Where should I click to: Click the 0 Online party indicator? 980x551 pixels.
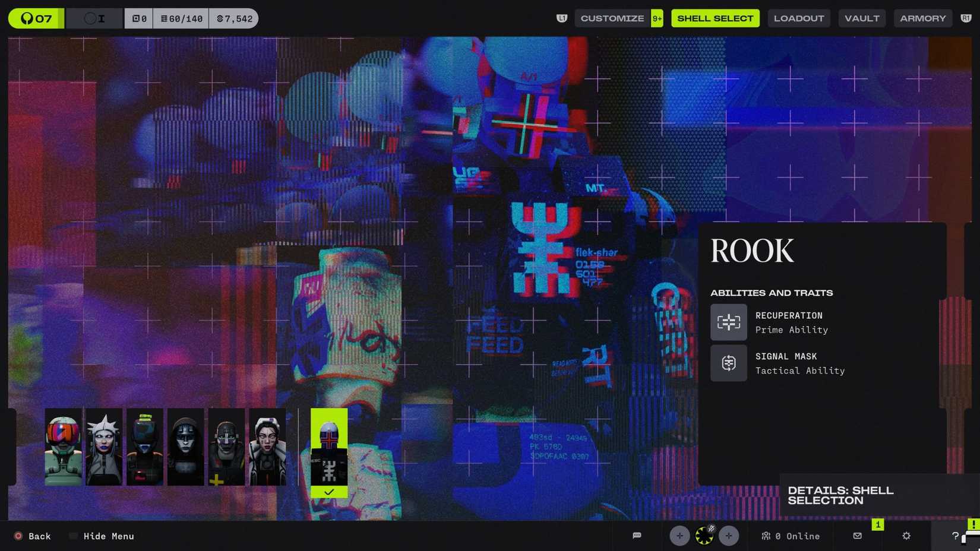pos(791,536)
